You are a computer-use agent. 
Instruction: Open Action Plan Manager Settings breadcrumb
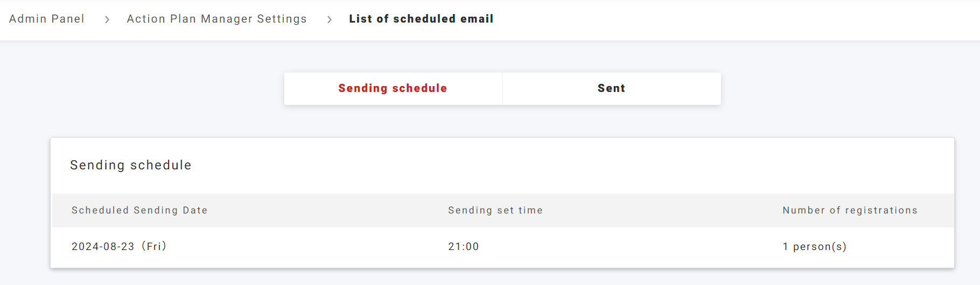point(216,19)
